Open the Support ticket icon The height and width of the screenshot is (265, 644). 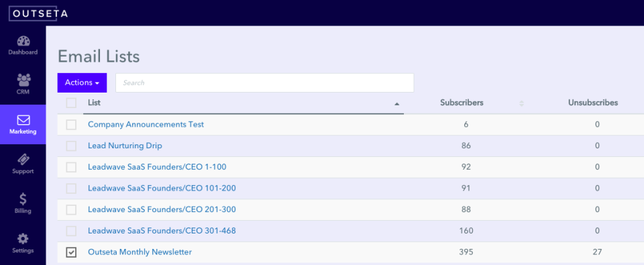(x=23, y=160)
